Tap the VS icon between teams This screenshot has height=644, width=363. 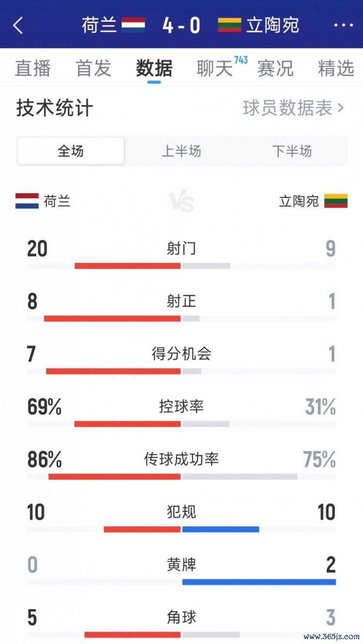pyautogui.click(x=181, y=201)
